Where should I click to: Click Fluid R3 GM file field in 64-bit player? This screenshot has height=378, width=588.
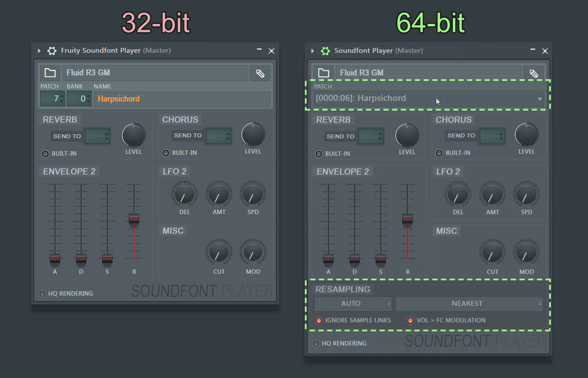429,73
